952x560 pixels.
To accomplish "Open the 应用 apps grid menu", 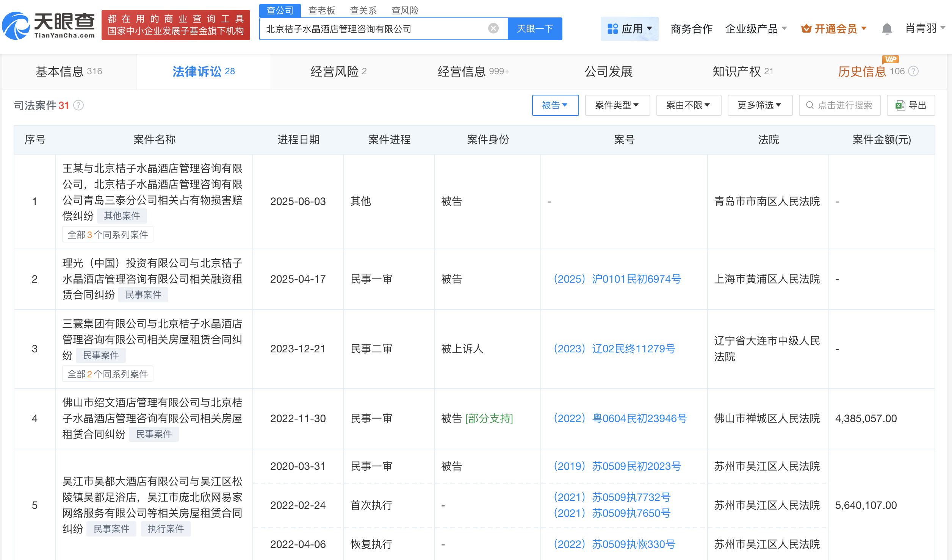I will (x=629, y=29).
